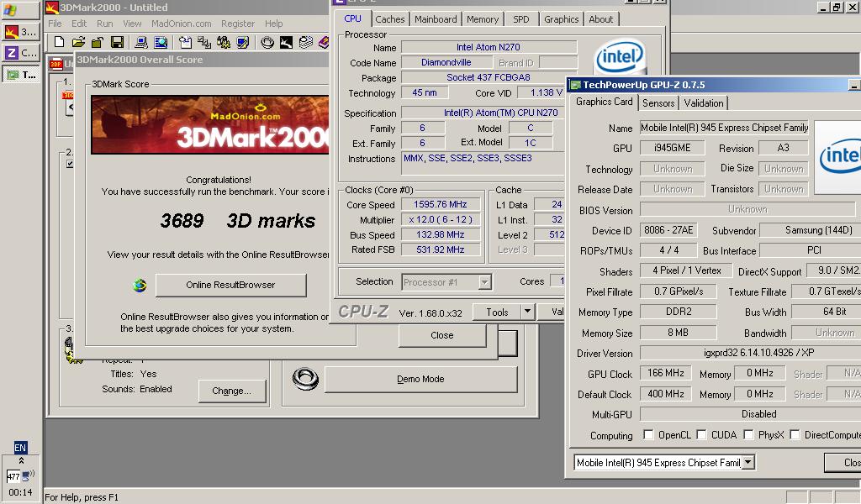Switch to the Validation tab in GPU-Z
The width and height of the screenshot is (861, 504).
tap(704, 103)
